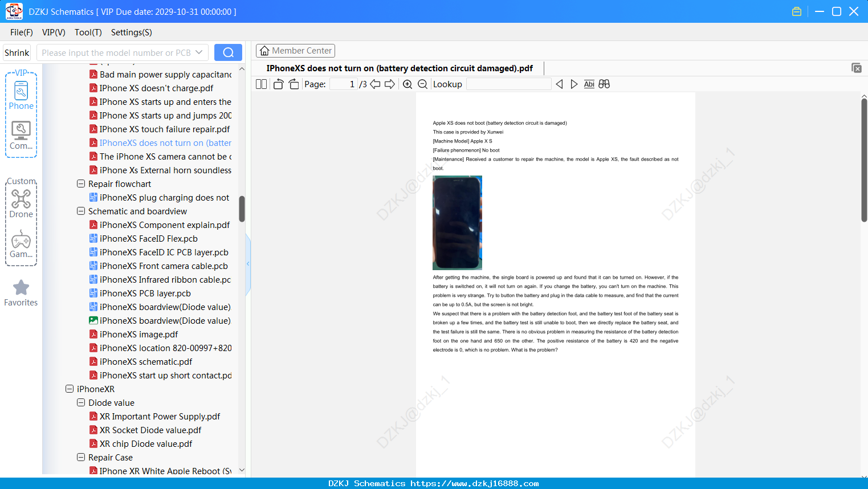The width and height of the screenshot is (868, 489).
Task: Click the PDF viewer vertical scrollbar thumb
Action: [x=864, y=160]
